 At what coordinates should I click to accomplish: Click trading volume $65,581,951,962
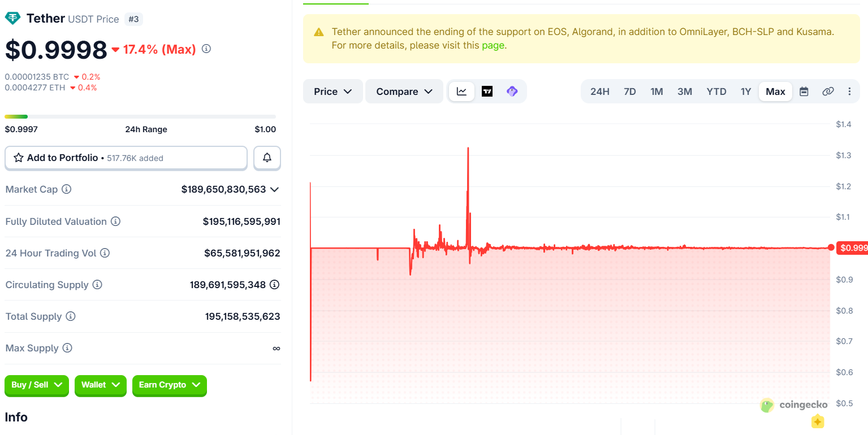242,253
